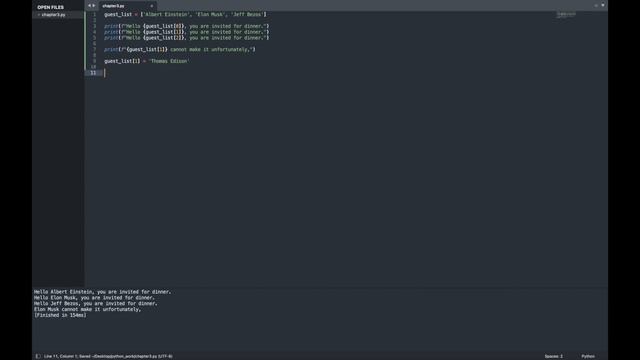Click the new tab plus button at top right
Image resolution: width=640 pixels, height=360 pixels.
[x=596, y=5]
